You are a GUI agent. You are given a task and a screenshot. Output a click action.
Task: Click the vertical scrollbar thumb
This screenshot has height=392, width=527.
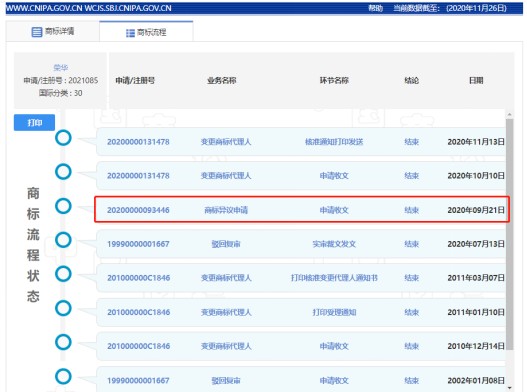(510, 234)
